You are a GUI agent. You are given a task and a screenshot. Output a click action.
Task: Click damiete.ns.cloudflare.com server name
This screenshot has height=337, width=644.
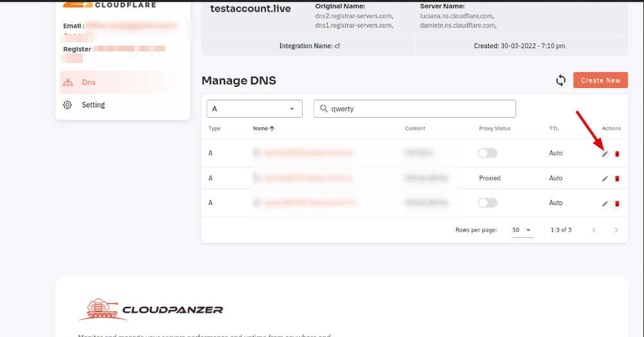tap(458, 25)
